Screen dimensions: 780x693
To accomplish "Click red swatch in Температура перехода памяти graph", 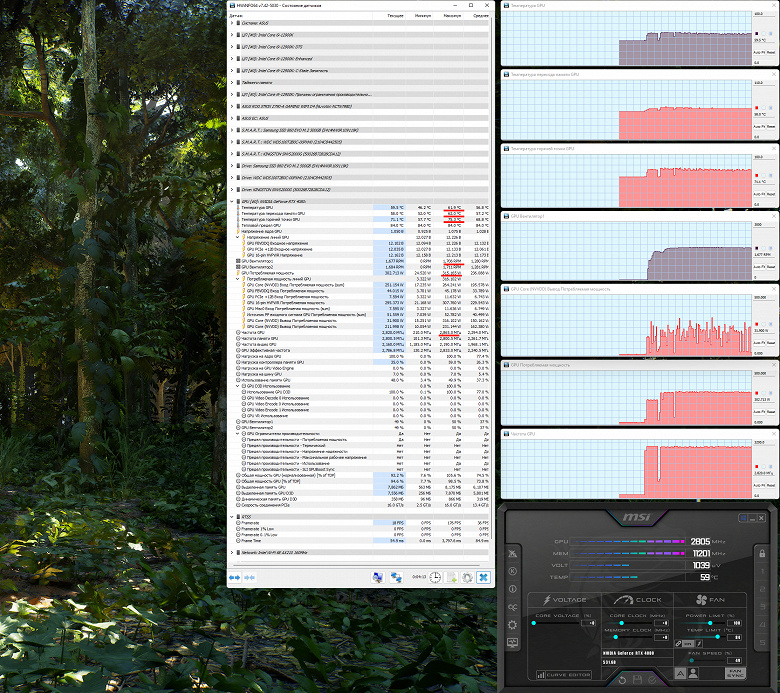I will pos(757,108).
